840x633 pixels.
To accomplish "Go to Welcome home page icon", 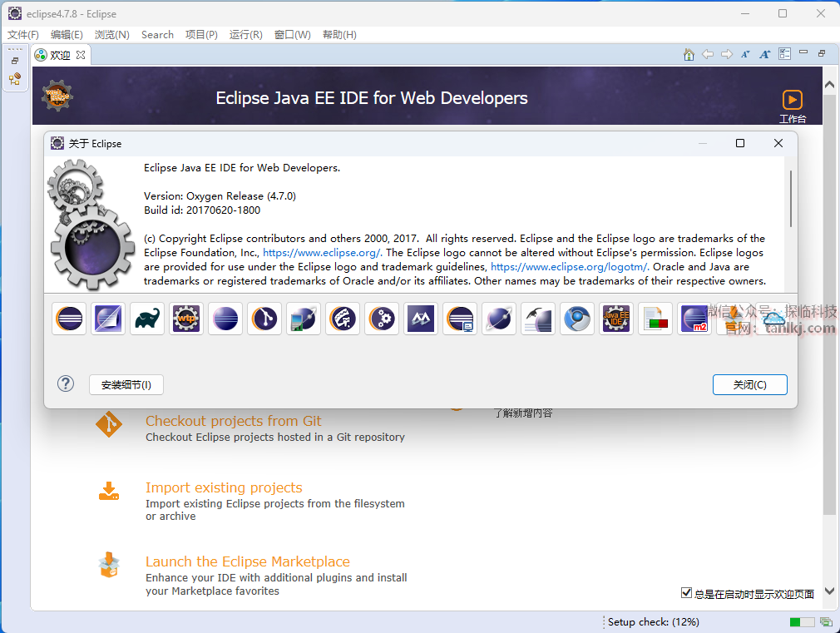I will coord(689,54).
